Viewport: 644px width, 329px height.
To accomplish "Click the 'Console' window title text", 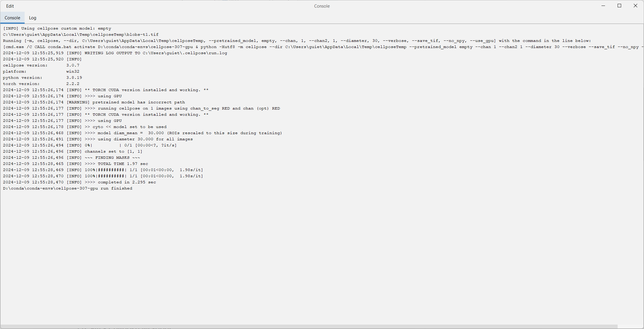I will 322,6.
